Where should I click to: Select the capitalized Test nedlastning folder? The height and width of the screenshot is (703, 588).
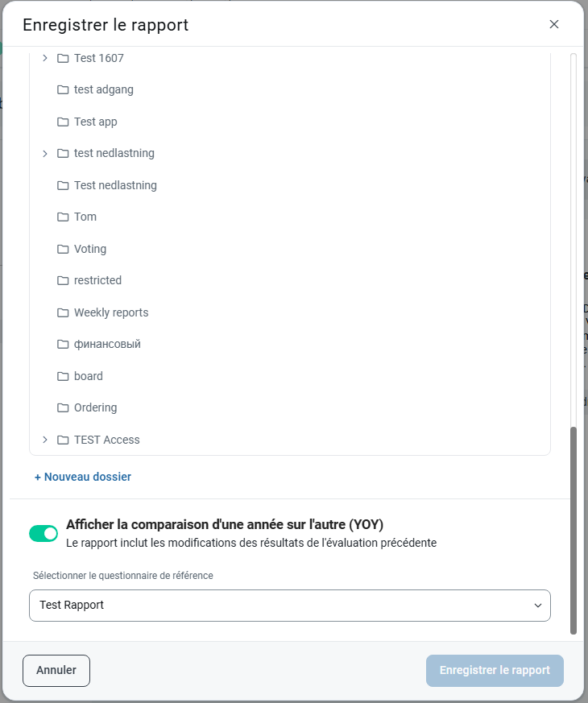pyautogui.click(x=115, y=185)
